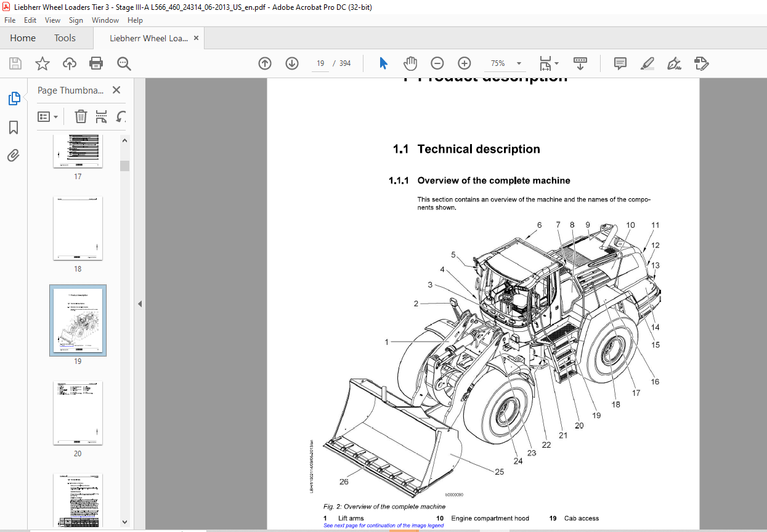Click the read mode keyboard icon
Viewport: 767px width, 532px height.
580,63
